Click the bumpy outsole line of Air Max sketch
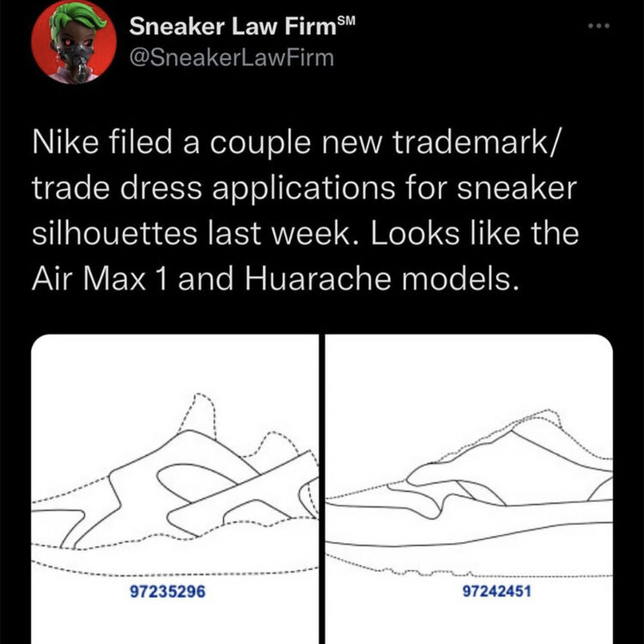Viewport: 644px width, 644px height. click(x=469, y=568)
